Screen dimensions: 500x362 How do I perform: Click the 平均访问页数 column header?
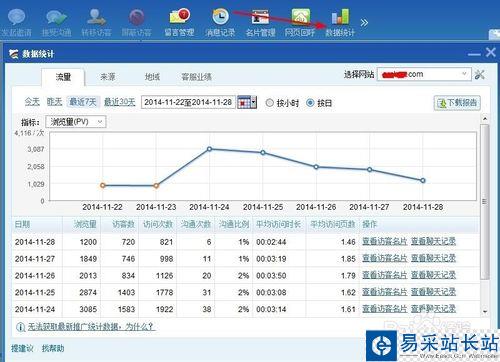tap(333, 224)
